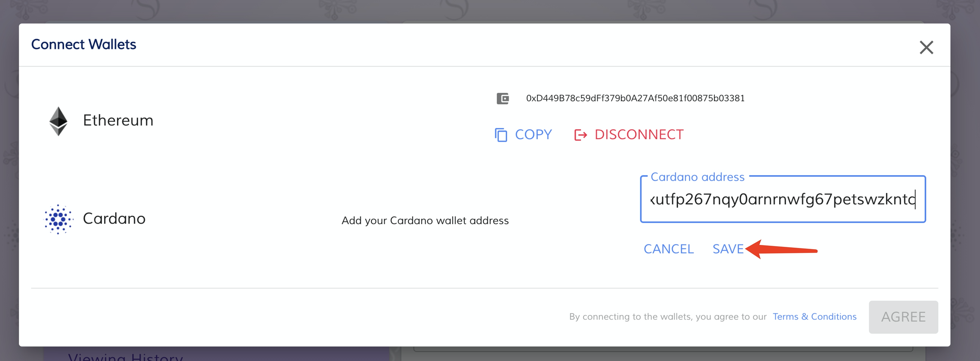Screen dimensions: 980x361
Task: Cancel the Cardano address entry
Action: click(x=668, y=249)
